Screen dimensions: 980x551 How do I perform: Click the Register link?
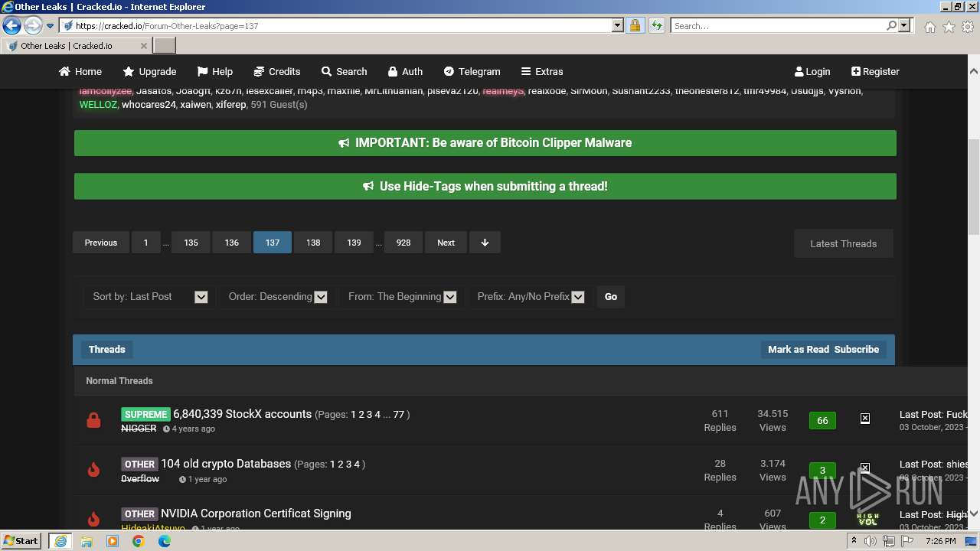pyautogui.click(x=875, y=71)
